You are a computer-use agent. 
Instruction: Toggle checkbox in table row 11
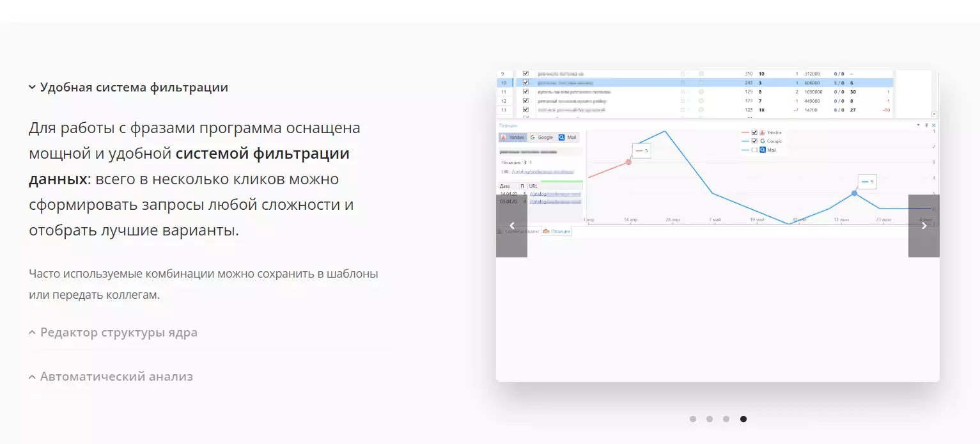coord(525,91)
